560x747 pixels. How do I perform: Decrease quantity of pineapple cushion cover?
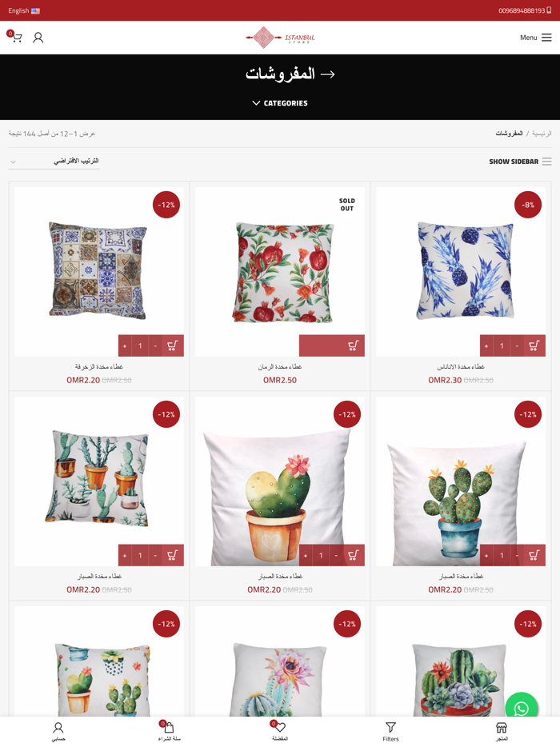517,346
